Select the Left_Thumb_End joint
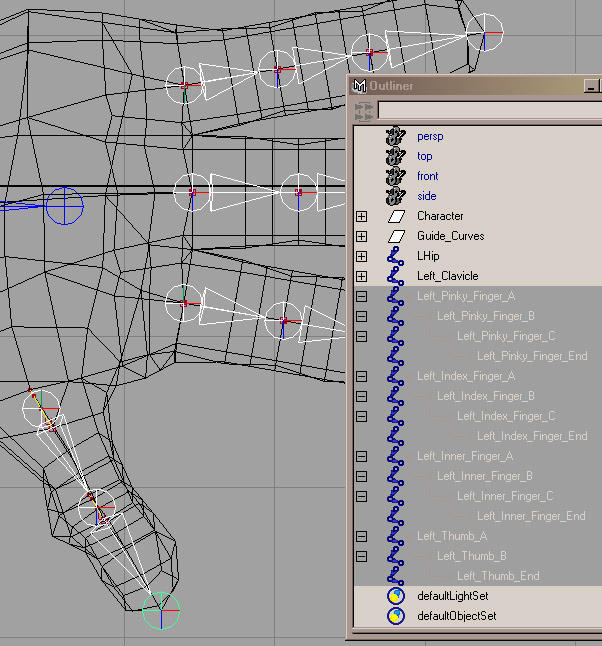The height and width of the screenshot is (646, 602). [x=498, y=576]
